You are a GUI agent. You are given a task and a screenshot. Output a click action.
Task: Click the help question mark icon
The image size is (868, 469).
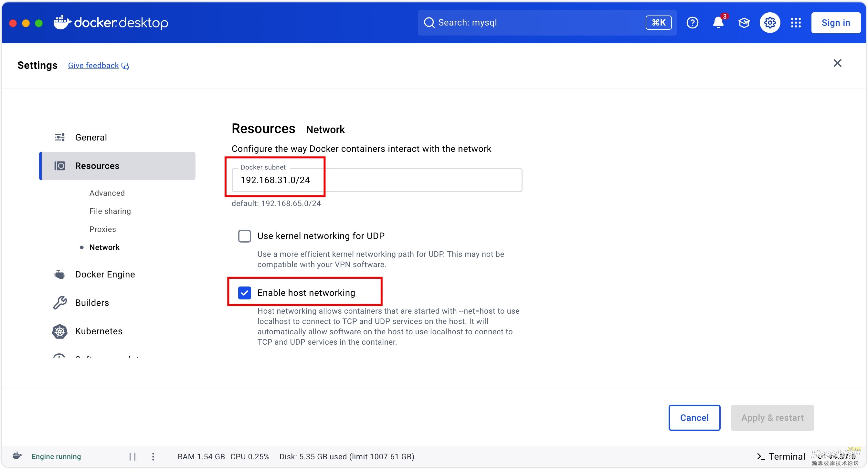pyautogui.click(x=693, y=23)
